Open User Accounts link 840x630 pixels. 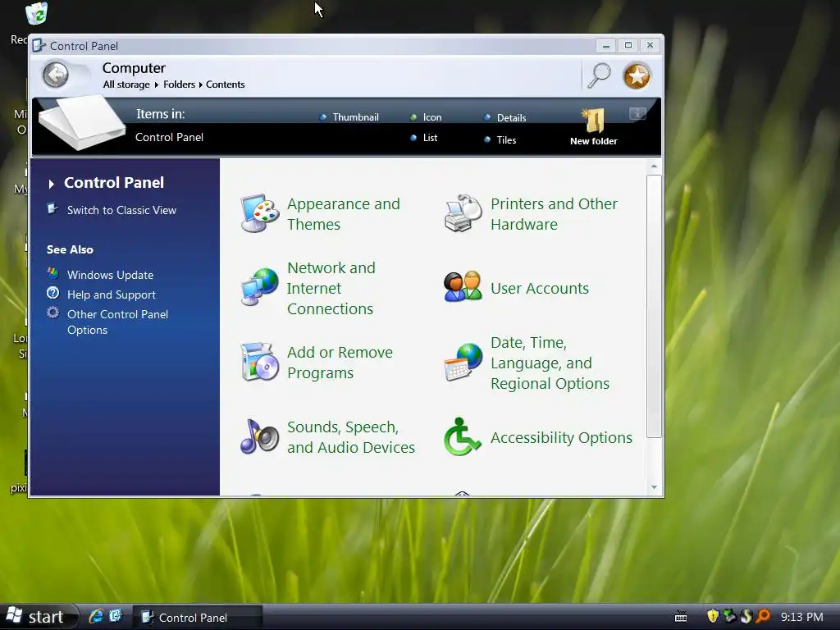[540, 288]
